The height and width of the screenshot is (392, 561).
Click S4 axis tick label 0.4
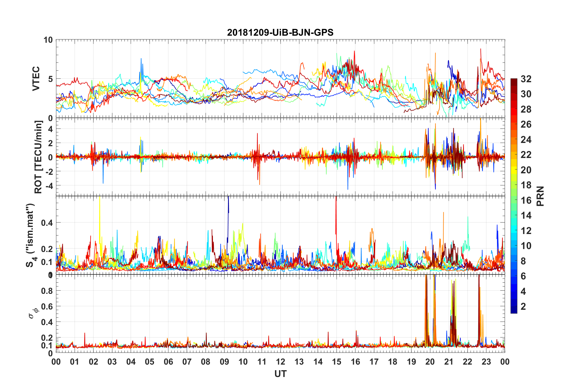[47, 223]
